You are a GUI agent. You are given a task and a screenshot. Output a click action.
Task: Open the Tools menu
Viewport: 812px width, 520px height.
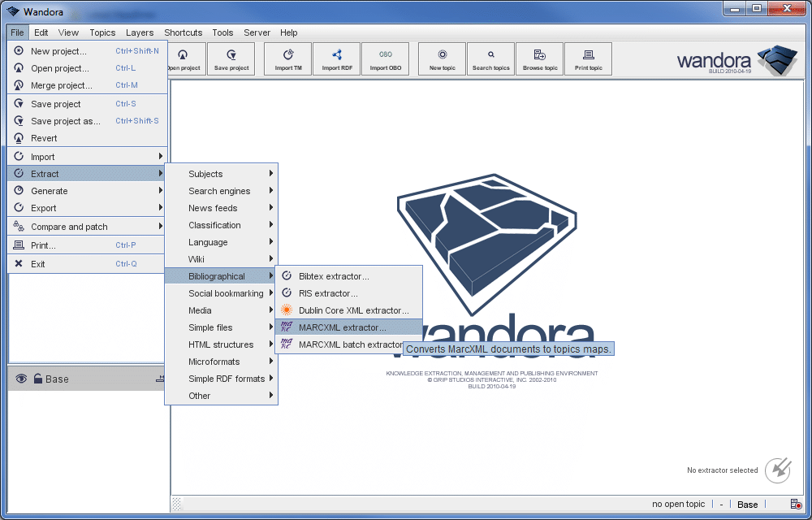[222, 32]
